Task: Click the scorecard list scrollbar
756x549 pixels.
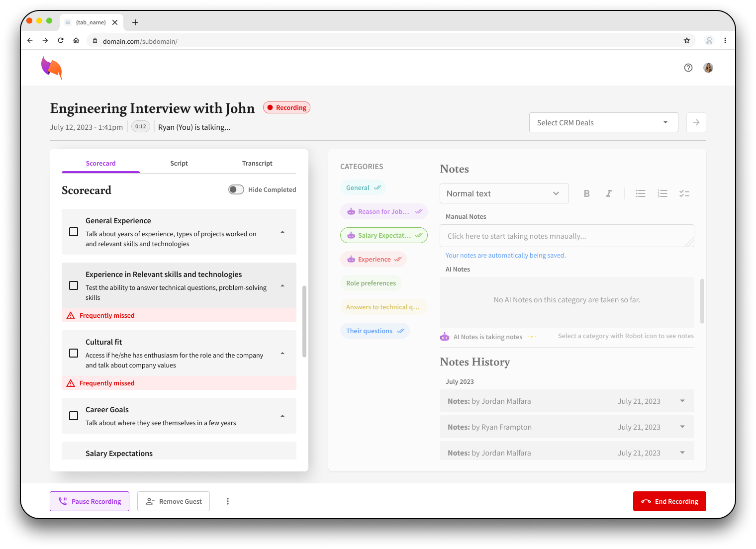Action: 304,321
